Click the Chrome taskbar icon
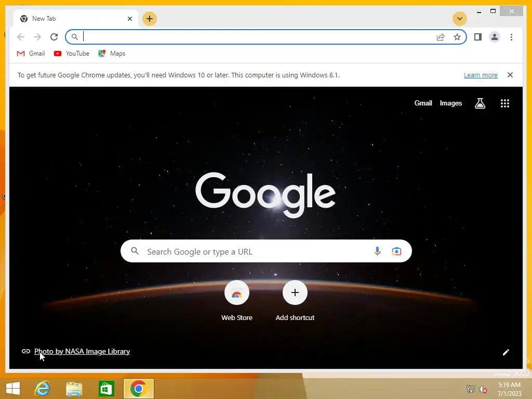The width and height of the screenshot is (532, 399). [x=138, y=389]
